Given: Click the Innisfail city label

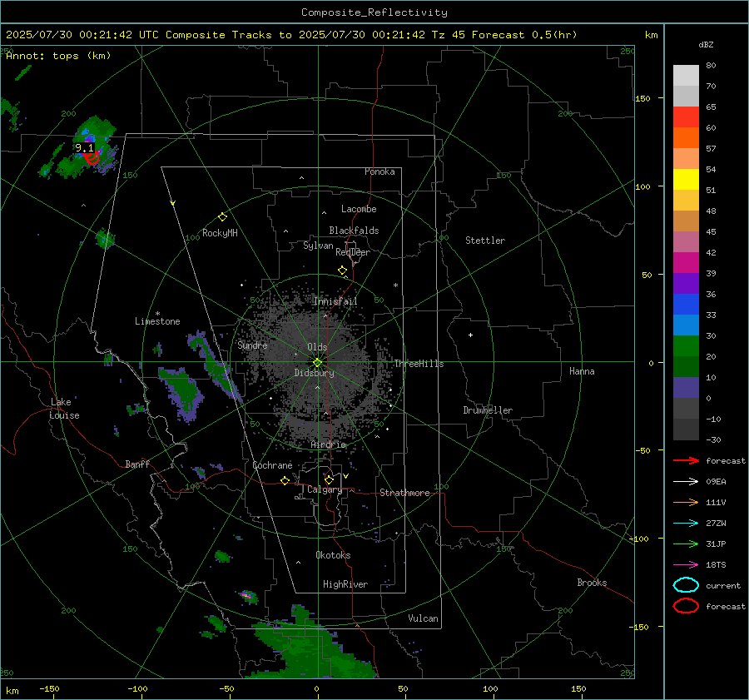Looking at the screenshot, I should (335, 301).
